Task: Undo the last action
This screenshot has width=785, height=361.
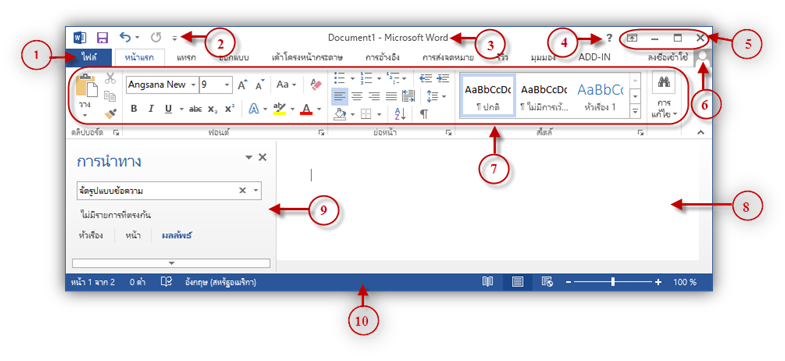Action: click(126, 37)
